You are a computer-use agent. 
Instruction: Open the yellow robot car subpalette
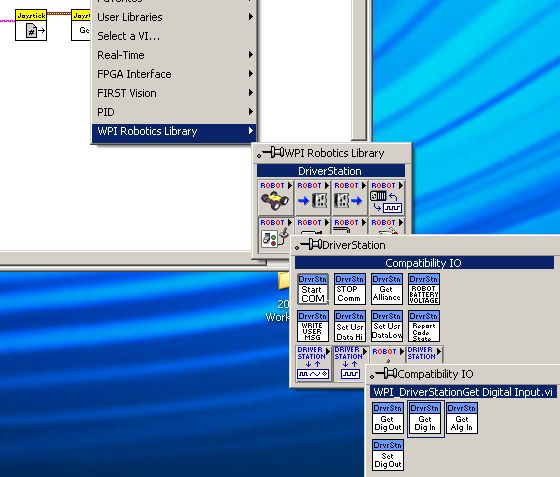click(275, 197)
